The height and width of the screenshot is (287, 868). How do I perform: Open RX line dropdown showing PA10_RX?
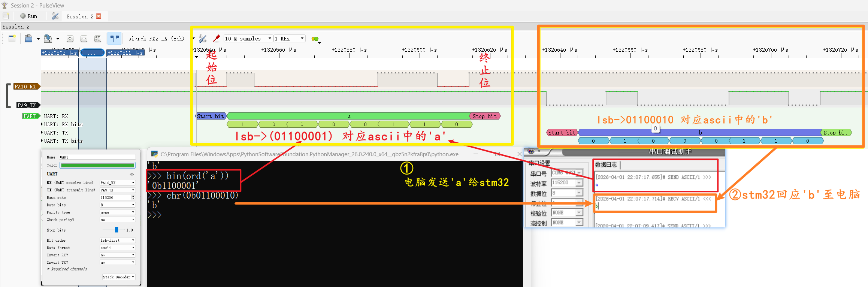(117, 182)
